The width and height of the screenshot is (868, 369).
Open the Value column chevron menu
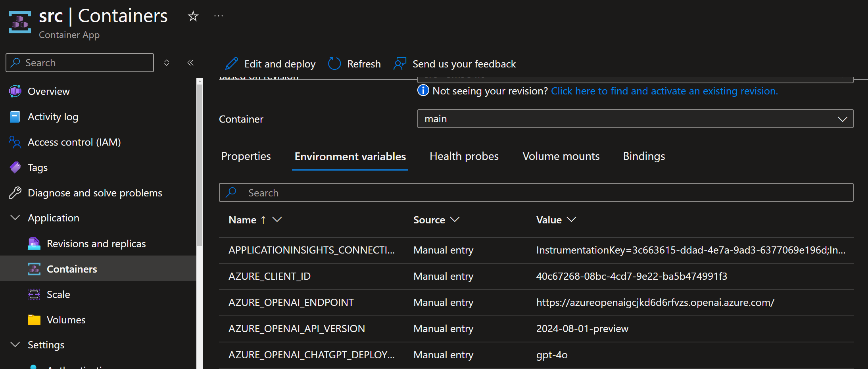pos(571,219)
